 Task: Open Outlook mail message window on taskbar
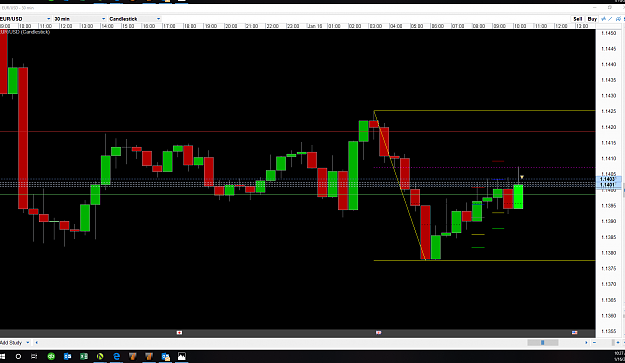point(165,356)
